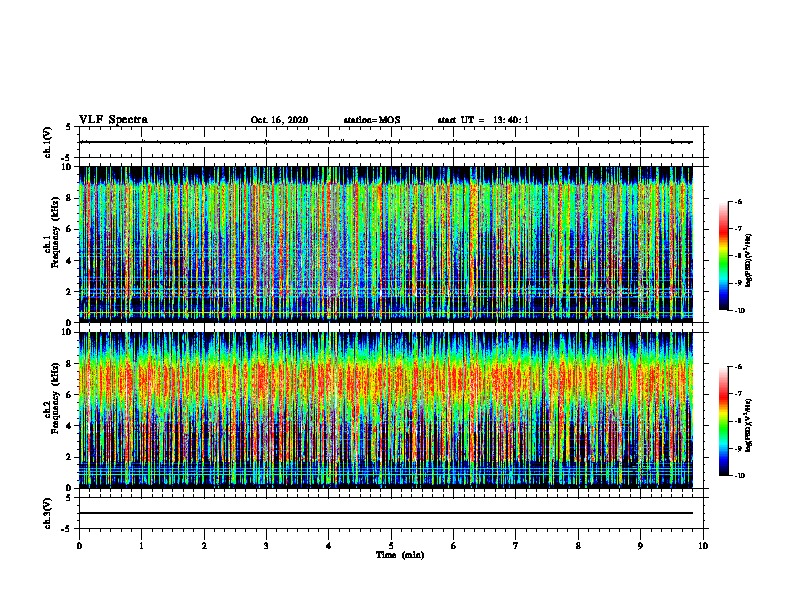Viewport: 792px width, 612px height.
Task: Click time axis tick label "6"
Action: [x=454, y=546]
